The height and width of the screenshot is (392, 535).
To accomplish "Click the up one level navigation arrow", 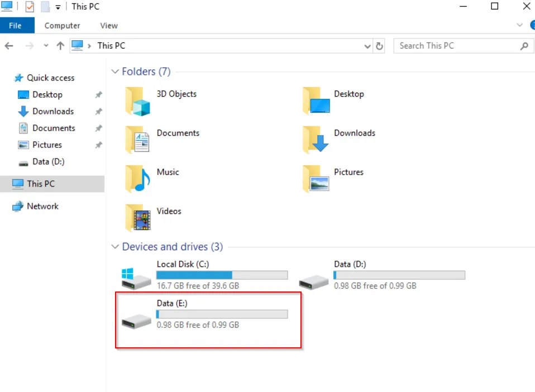I will click(x=60, y=46).
